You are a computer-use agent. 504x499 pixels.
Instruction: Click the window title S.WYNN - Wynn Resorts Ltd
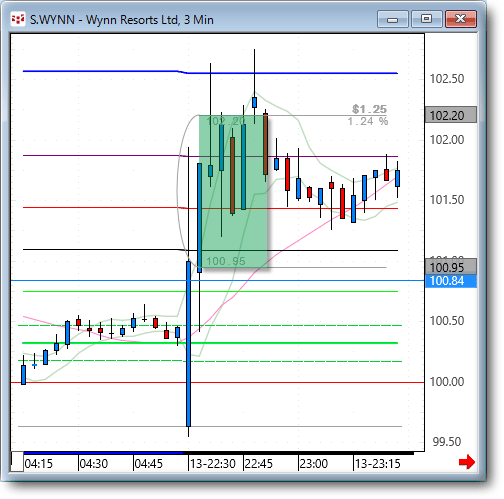[x=122, y=20]
